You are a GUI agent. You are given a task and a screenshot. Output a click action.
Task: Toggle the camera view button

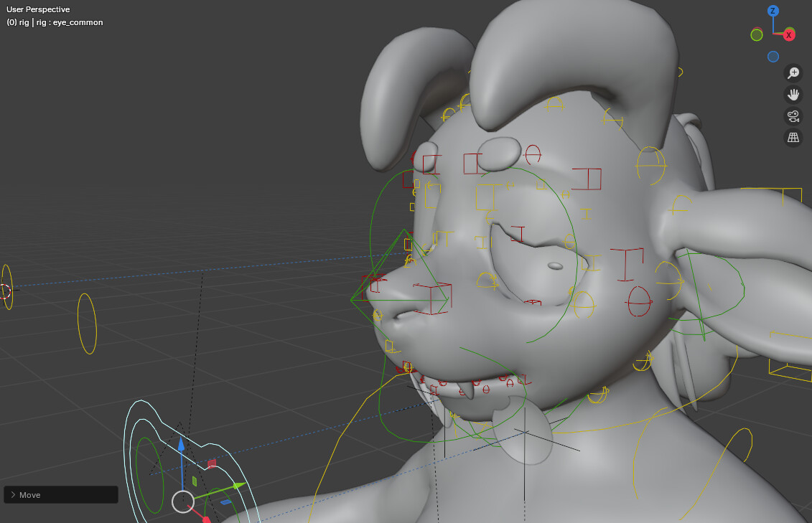pyautogui.click(x=793, y=116)
